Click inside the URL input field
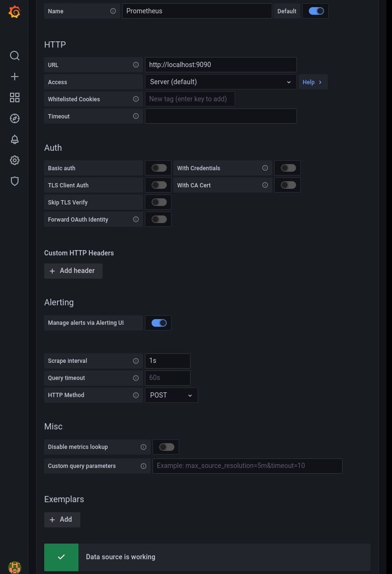The image size is (392, 574). coord(220,65)
